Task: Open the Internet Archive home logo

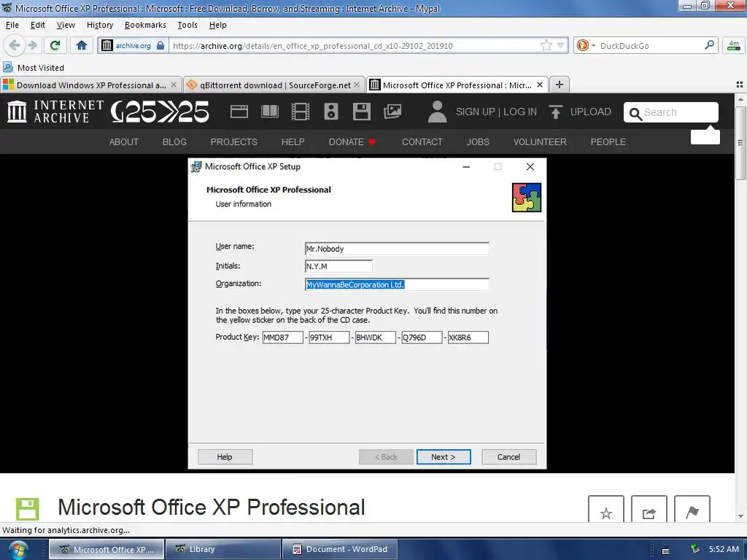Action: 55,112
